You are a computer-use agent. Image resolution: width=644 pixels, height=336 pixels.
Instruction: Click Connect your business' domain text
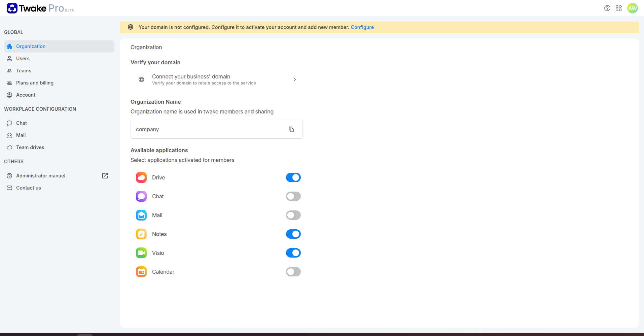tap(191, 77)
